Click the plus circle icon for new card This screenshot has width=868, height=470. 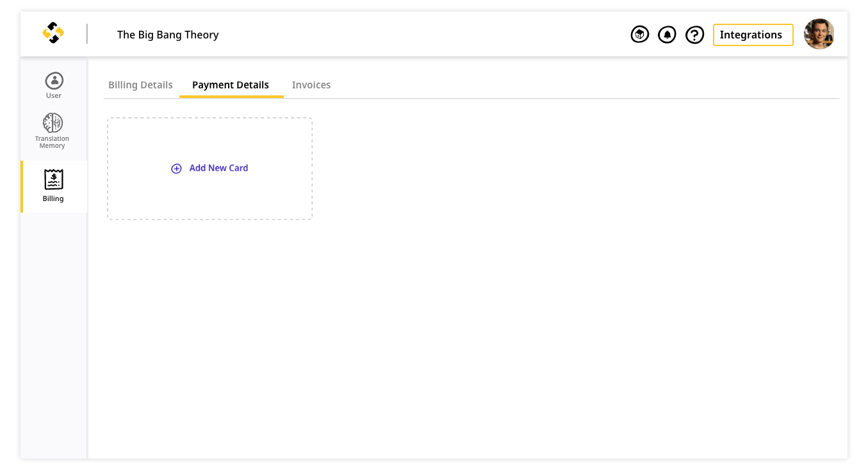[176, 168]
